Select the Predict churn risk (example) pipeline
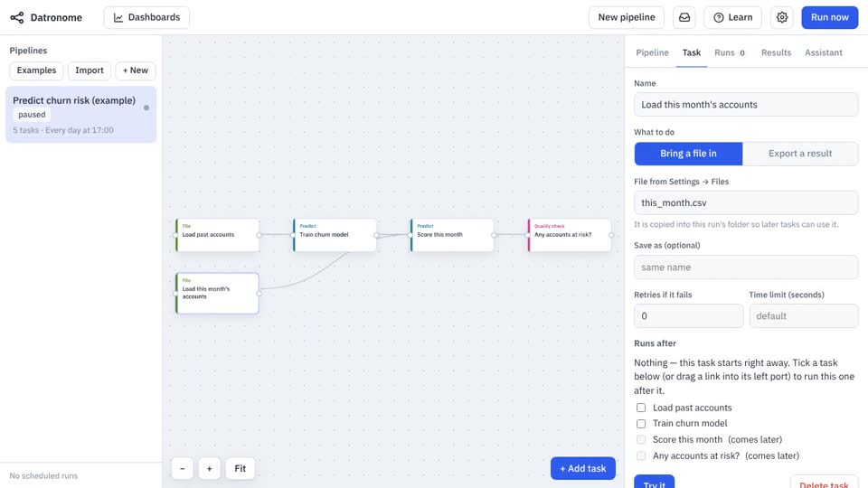Viewport: 868px width, 488px height. pos(80,115)
